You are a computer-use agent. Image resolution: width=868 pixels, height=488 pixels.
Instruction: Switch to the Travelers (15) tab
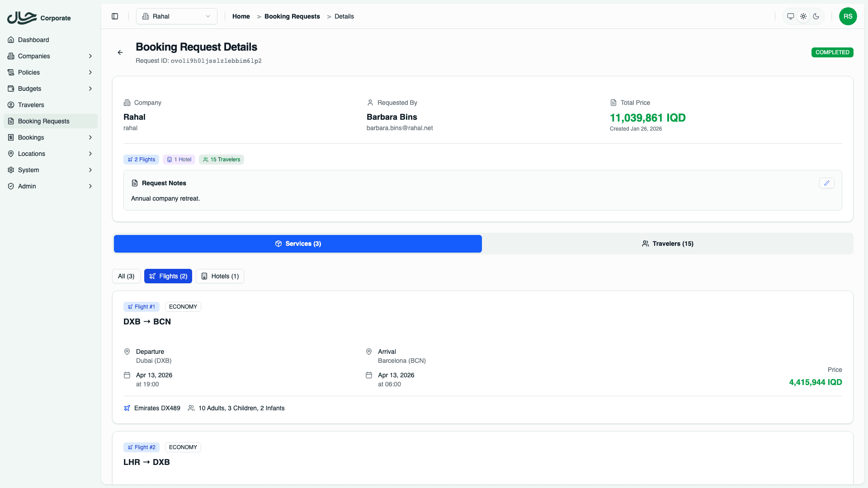point(668,244)
